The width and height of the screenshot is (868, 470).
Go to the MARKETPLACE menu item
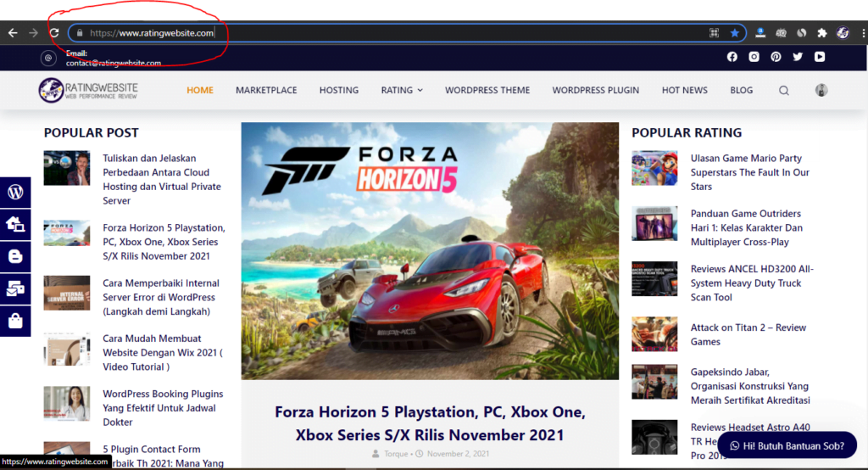click(x=266, y=90)
